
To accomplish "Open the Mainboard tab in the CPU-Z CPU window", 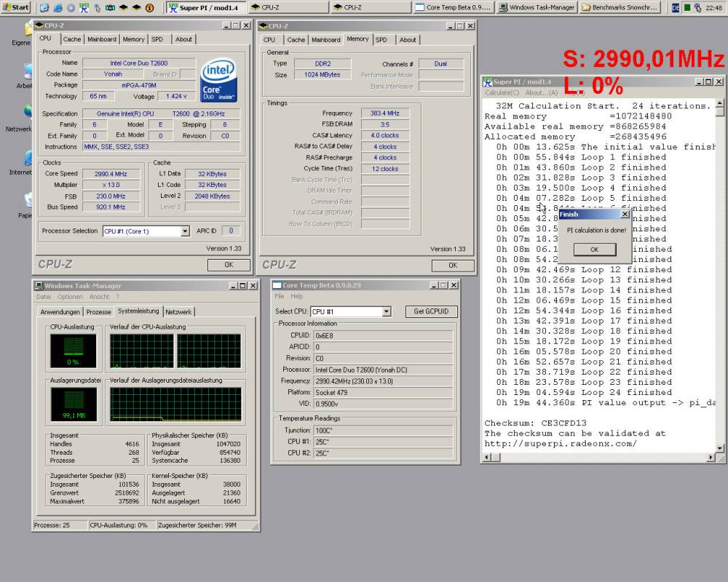I will [102, 39].
